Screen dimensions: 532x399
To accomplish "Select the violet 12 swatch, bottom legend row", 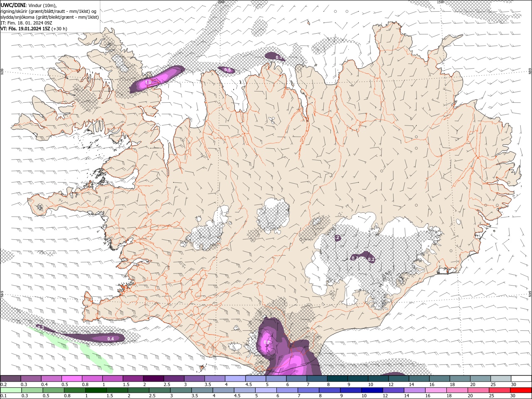I will point(393,390).
